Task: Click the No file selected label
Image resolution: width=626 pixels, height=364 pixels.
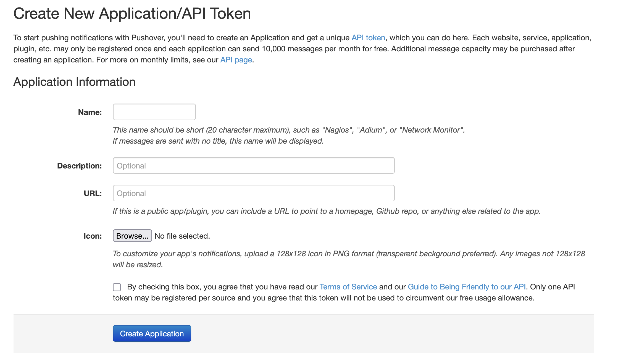Action: 182,235
